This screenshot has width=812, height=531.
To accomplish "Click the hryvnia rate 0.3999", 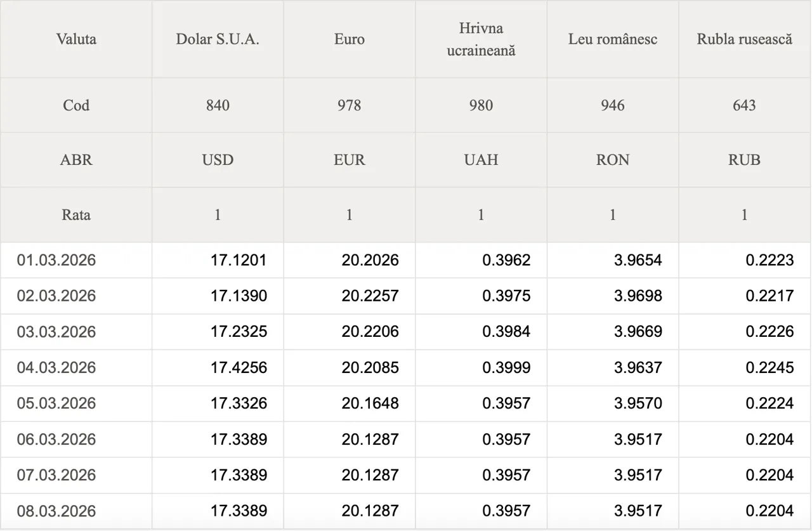I will point(506,367).
